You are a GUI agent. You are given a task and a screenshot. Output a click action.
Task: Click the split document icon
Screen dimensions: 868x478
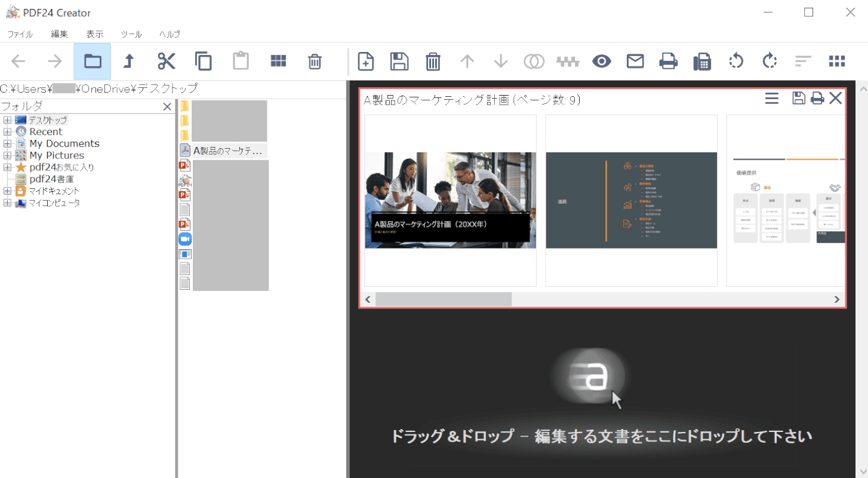[568, 61]
